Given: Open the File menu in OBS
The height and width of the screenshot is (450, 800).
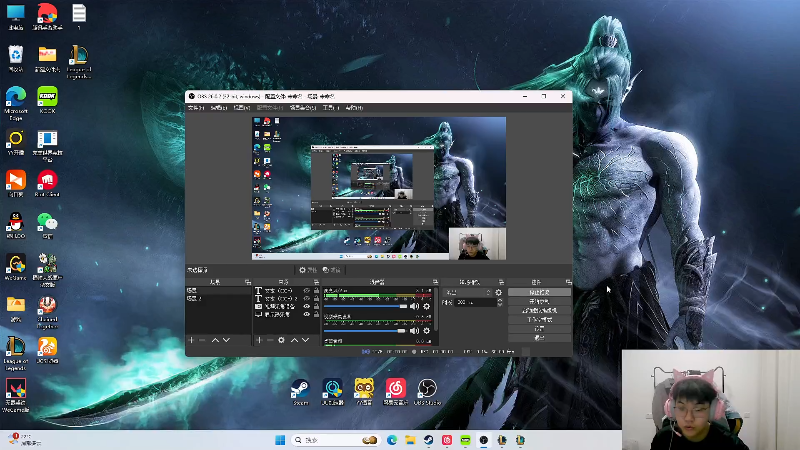Looking at the screenshot, I should (195, 107).
